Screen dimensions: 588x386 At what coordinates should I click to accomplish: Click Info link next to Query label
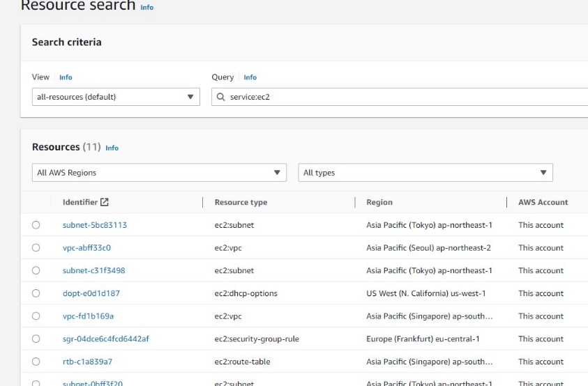pos(250,77)
